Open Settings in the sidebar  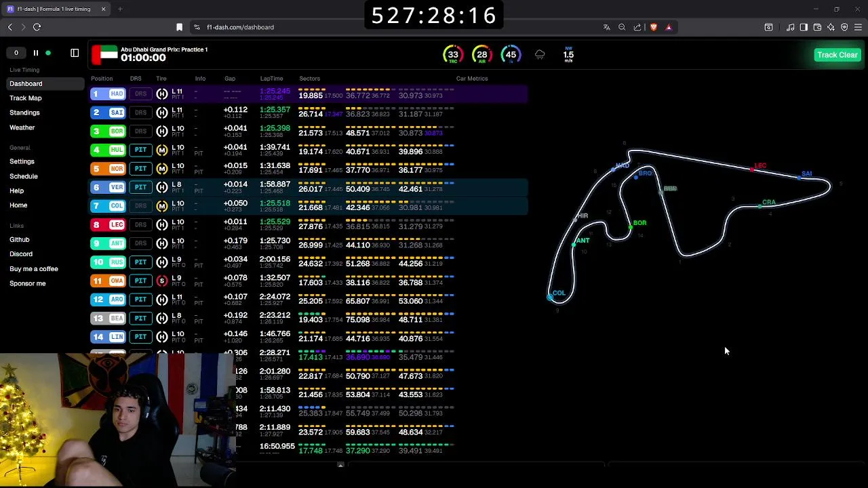click(x=22, y=161)
